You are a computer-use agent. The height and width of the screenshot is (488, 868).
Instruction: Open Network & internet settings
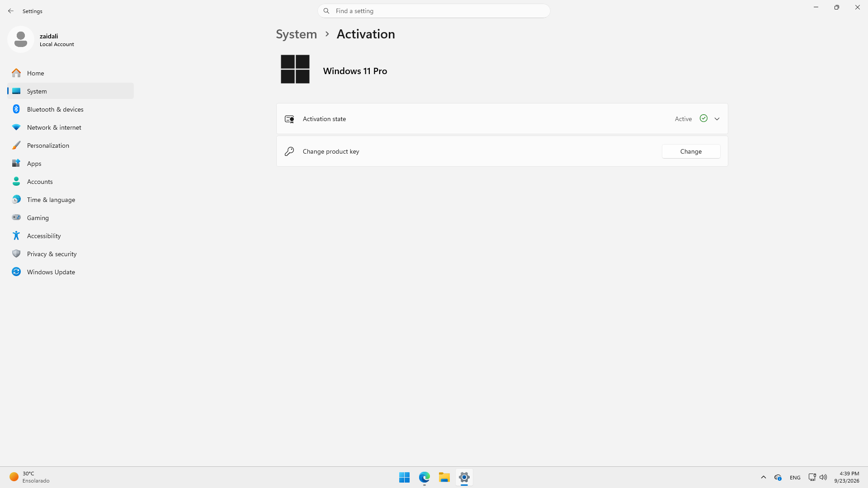(71, 127)
